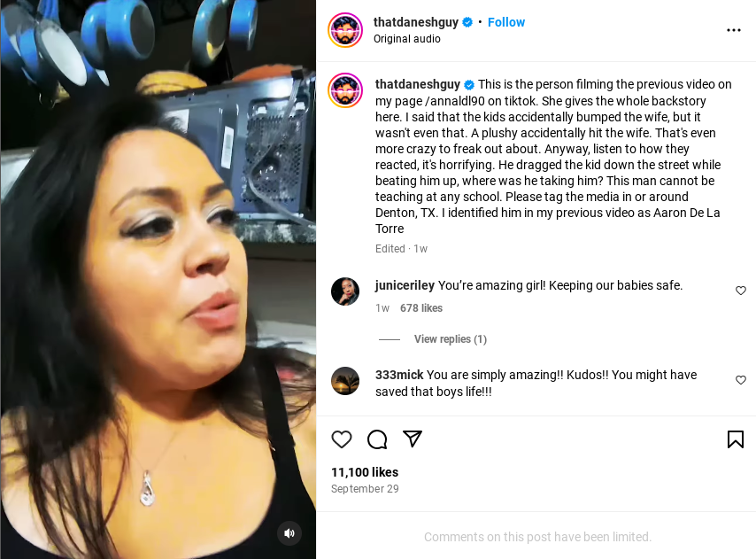Open the three-dot more options menu
The image size is (756, 559).
click(x=733, y=30)
